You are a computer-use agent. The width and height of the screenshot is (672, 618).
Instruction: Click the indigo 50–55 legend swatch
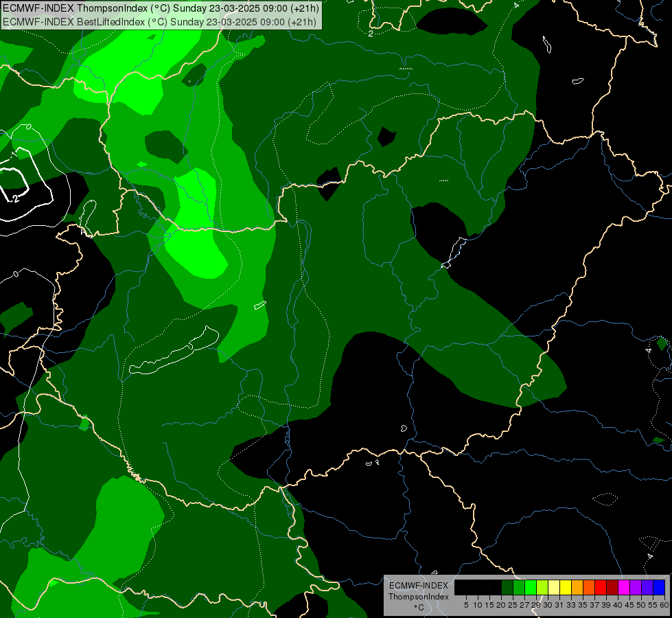[x=647, y=587]
